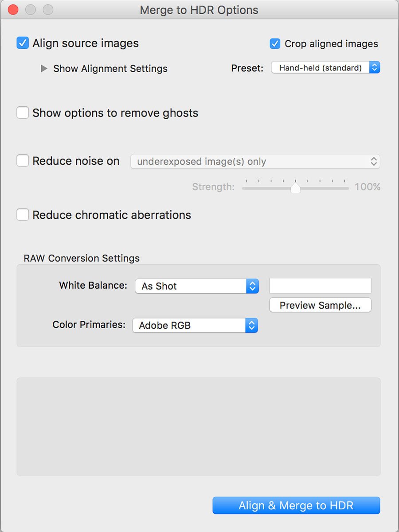Click the red close button of the dialog
This screenshot has height=532, width=399.
click(13, 9)
